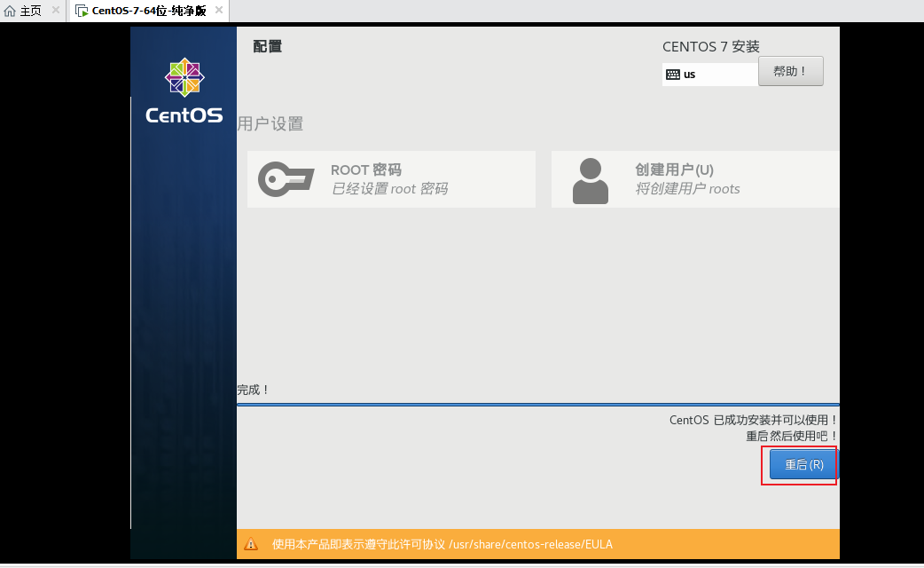
Task: Click the CENTOS 7 安装 title
Action: pyautogui.click(x=710, y=47)
